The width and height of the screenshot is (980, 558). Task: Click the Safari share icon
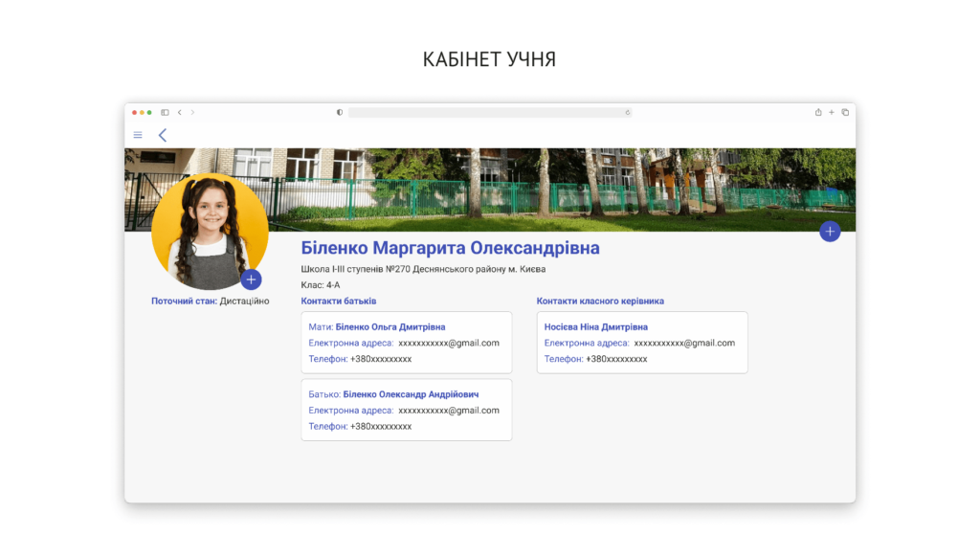click(818, 113)
